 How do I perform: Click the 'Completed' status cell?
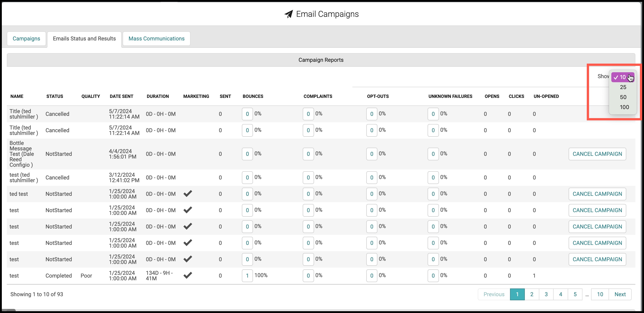(59, 276)
